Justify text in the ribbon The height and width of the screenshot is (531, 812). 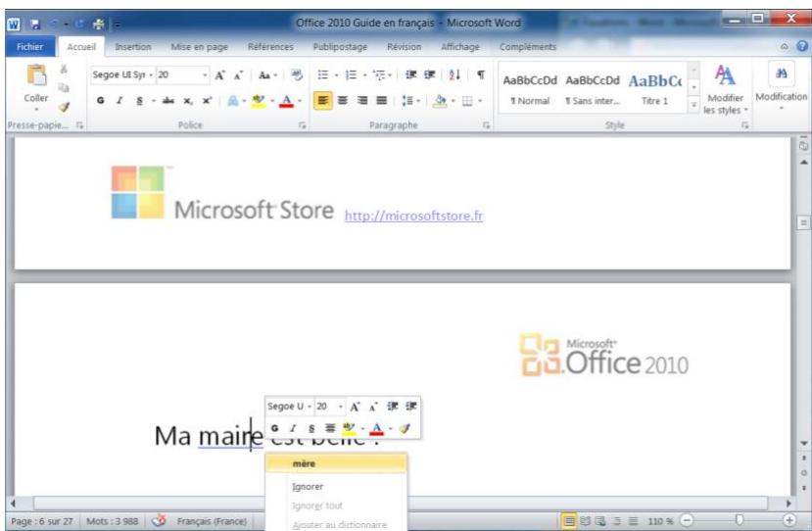click(x=382, y=101)
